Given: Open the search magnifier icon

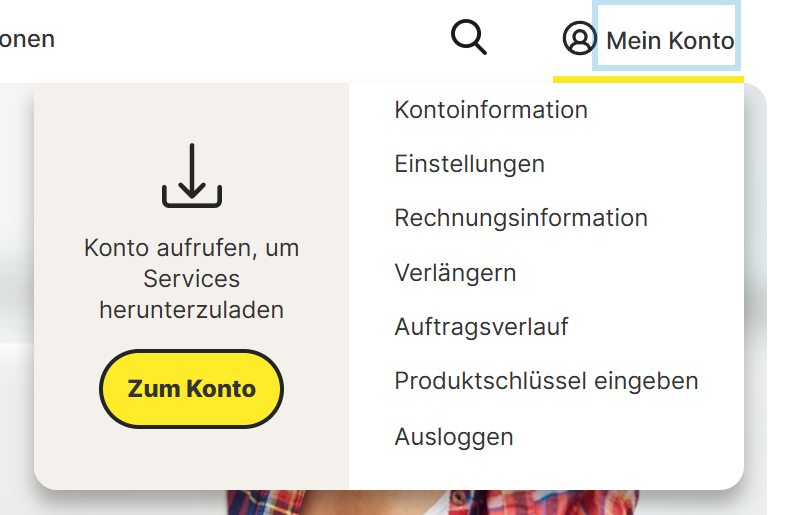Looking at the screenshot, I should pyautogui.click(x=468, y=37).
